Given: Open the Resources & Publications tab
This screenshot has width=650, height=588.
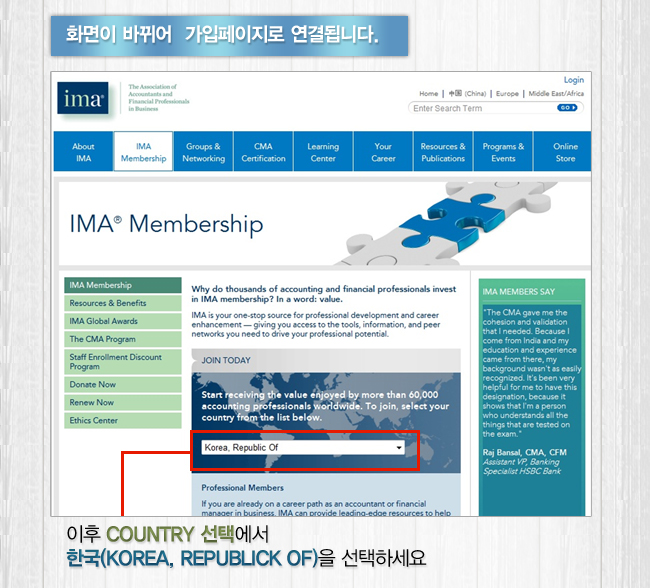Looking at the screenshot, I should [x=443, y=152].
